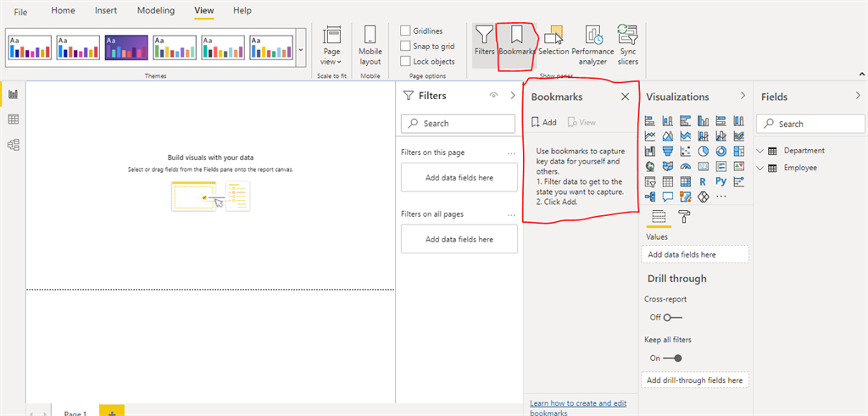This screenshot has width=868, height=416.
Task: Open Filters on this page options
Action: (511, 153)
